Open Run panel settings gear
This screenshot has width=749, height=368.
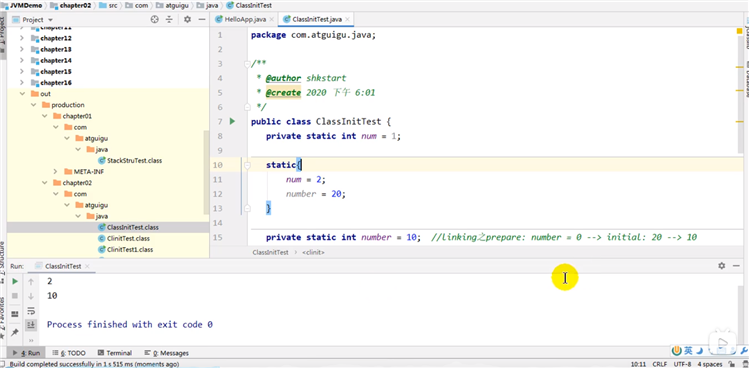coord(722,266)
